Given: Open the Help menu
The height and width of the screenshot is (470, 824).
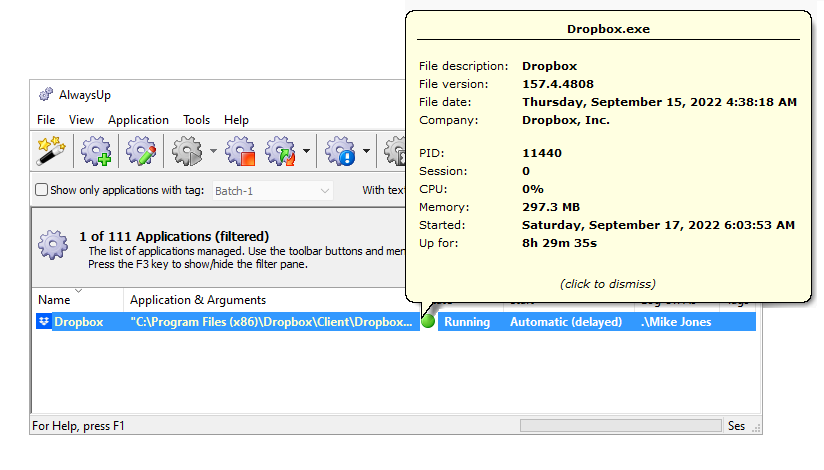Looking at the screenshot, I should tap(236, 120).
